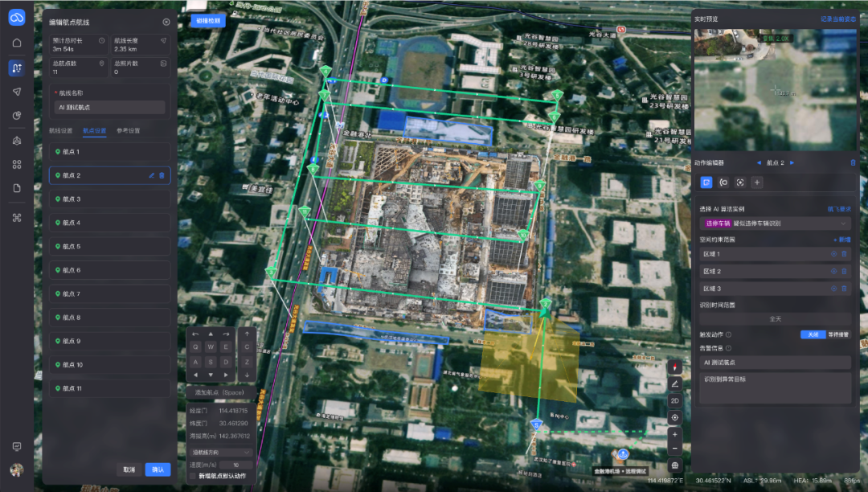This screenshot has width=868, height=492.
Task: Edit the 航线名称 input field
Action: (109, 108)
